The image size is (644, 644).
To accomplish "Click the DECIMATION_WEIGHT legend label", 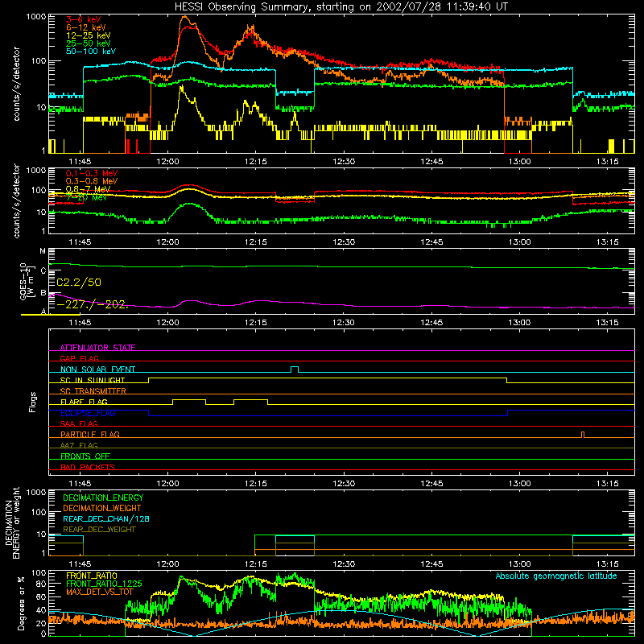I will pos(102,509).
